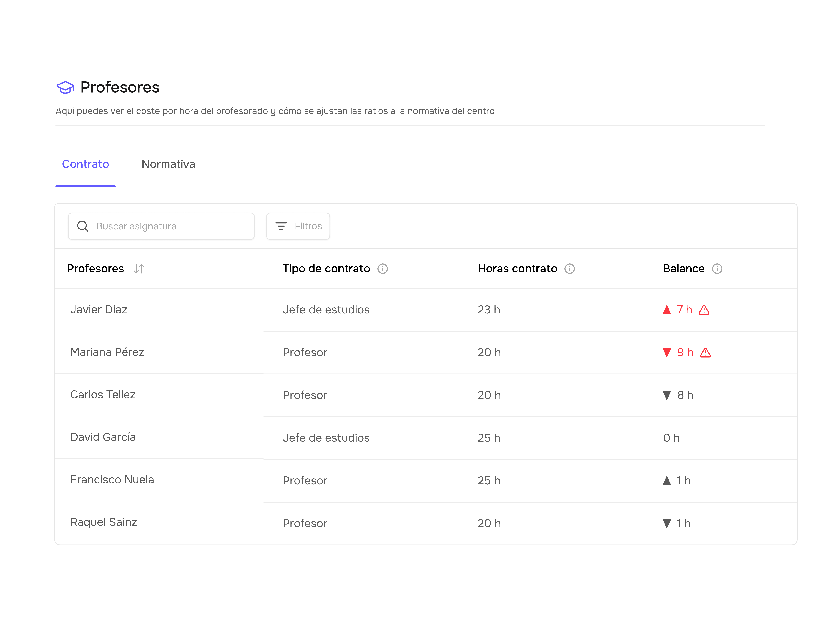The height and width of the screenshot is (630, 840).
Task: Click Profesor contract type for Carlos Tellez
Action: tap(305, 395)
